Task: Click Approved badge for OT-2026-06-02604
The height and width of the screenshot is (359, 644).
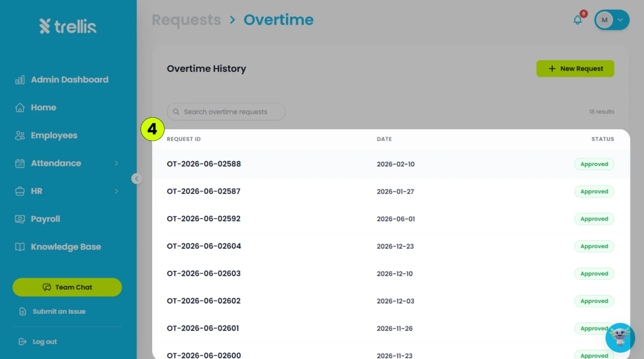Action: (594, 246)
